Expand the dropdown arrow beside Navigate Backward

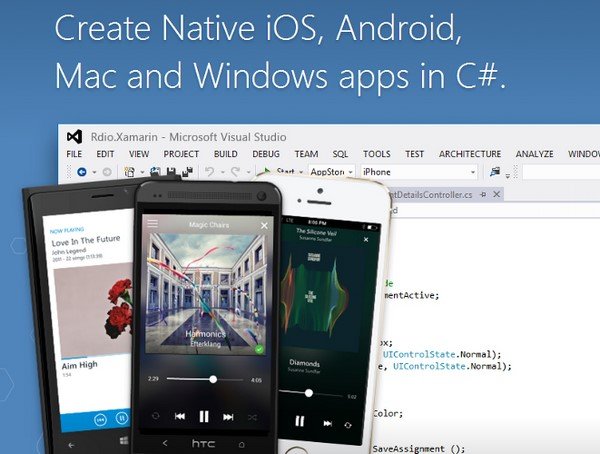pos(94,173)
